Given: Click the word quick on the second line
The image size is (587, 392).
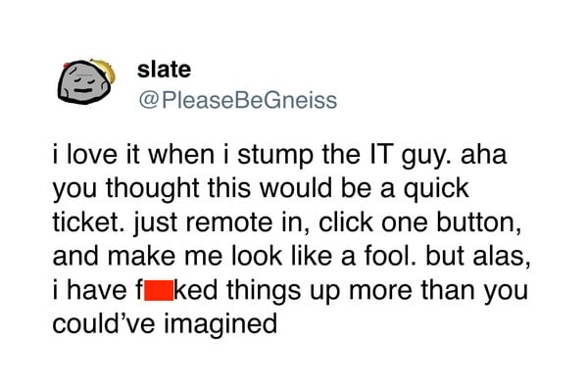Looking at the screenshot, I should click(x=436, y=188).
